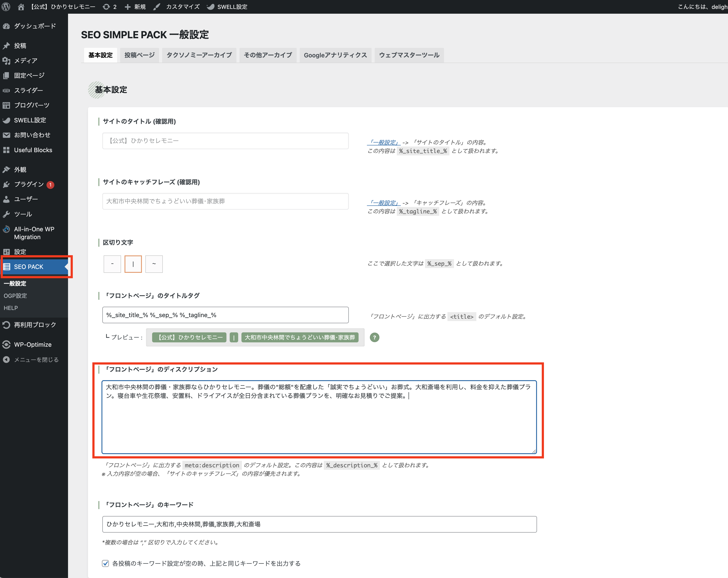Open Useful Blocks menu
The width and height of the screenshot is (728, 578).
(34, 150)
